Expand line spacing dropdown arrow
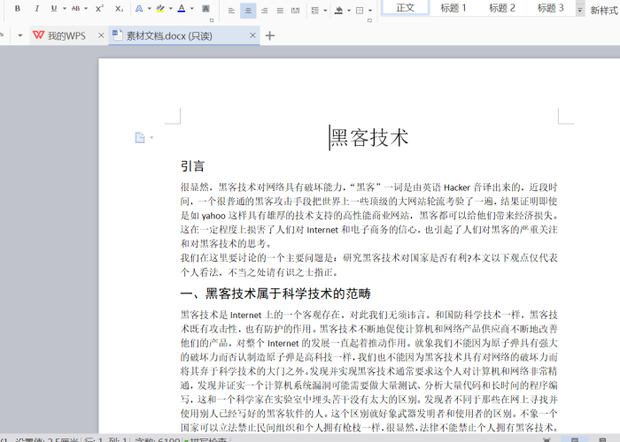The image size is (620, 442). point(325,11)
